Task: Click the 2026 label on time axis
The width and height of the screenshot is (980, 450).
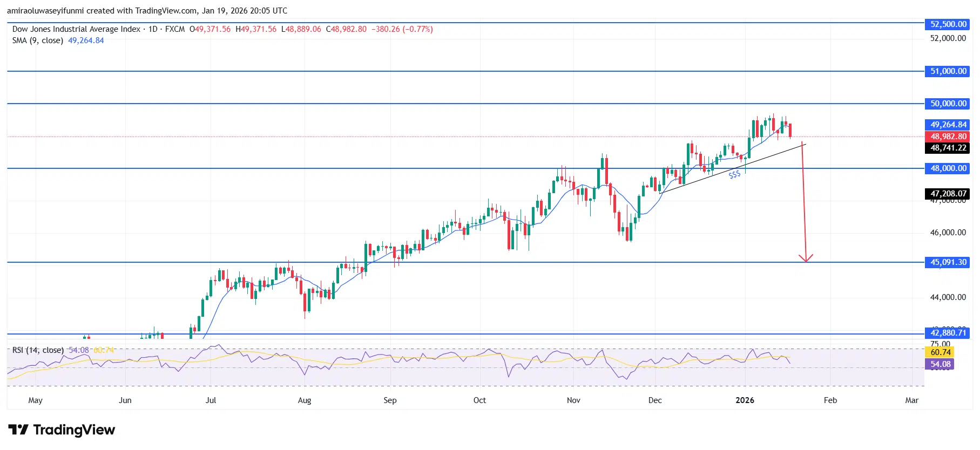Action: (x=745, y=400)
